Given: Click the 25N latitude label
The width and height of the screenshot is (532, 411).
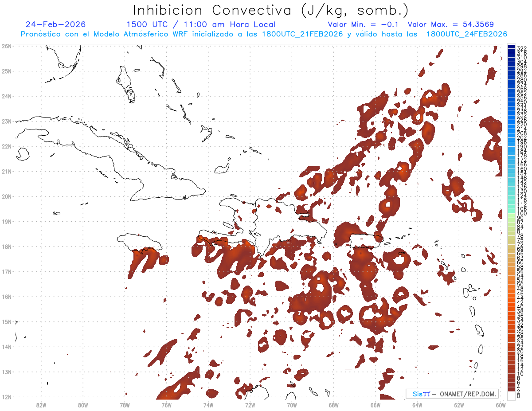Looking at the screenshot, I should tap(7, 71).
